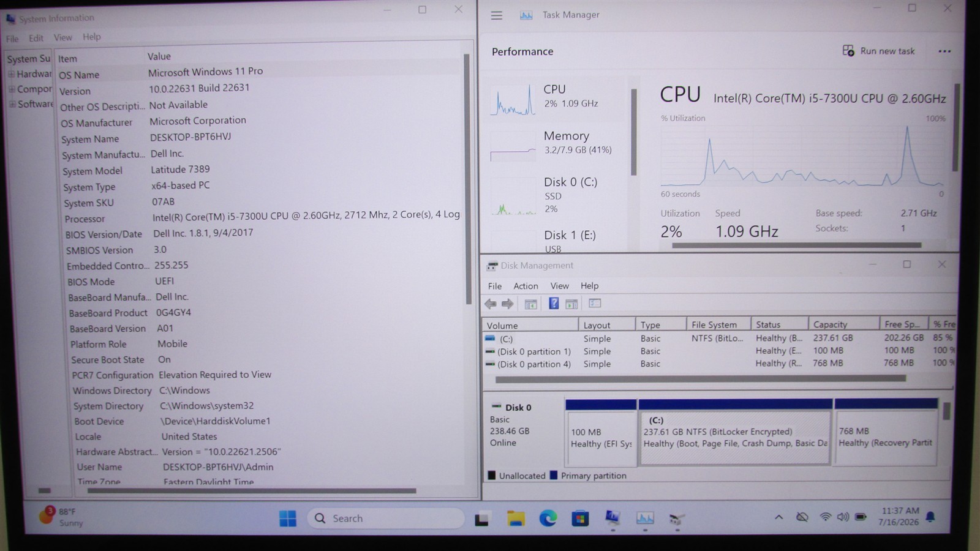Viewport: 980px width, 551px height.
Task: Open Disk Management File menu
Action: [495, 286]
